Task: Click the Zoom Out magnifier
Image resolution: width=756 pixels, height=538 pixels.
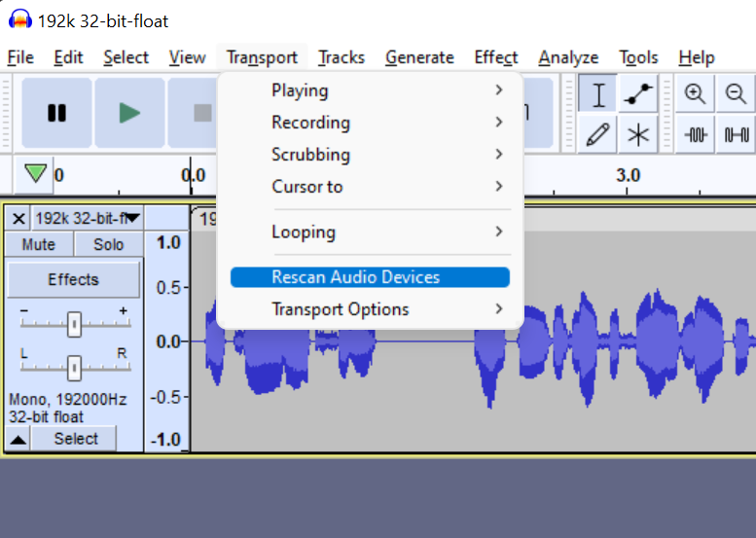Action: tap(736, 93)
